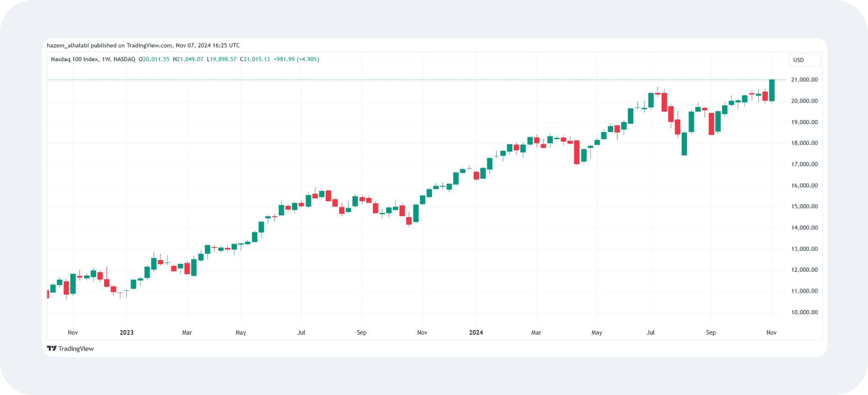Click the 2024 year label on time axis
This screenshot has height=395, width=868.
click(x=476, y=332)
